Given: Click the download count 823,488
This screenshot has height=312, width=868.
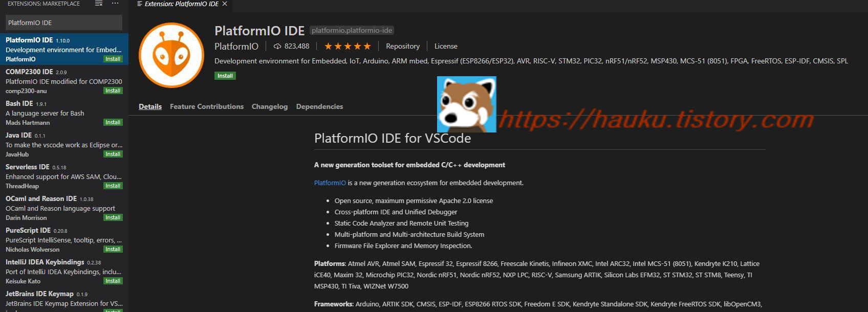Looking at the screenshot, I should [292, 46].
